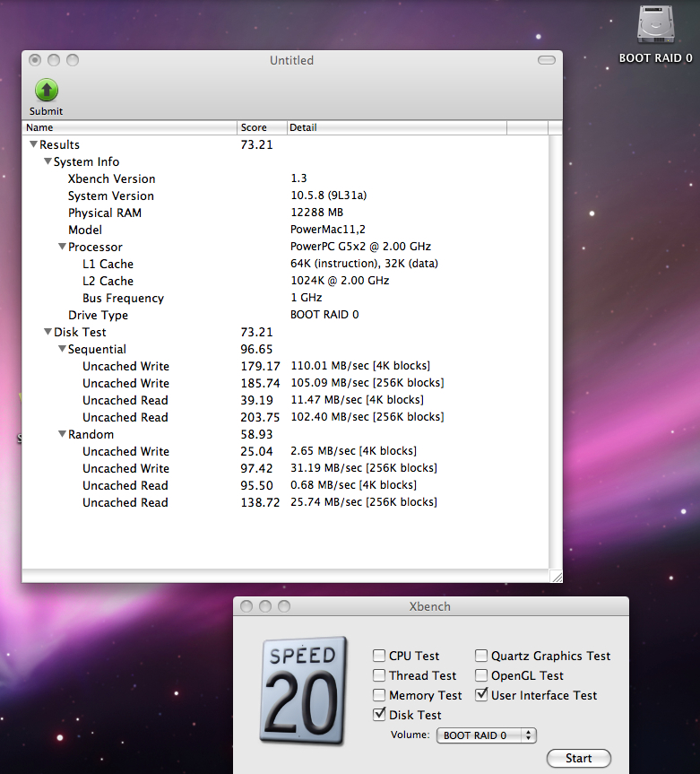Enable the Quartz Graphics Test checkbox
Viewport: 700px width, 774px height.
click(481, 656)
